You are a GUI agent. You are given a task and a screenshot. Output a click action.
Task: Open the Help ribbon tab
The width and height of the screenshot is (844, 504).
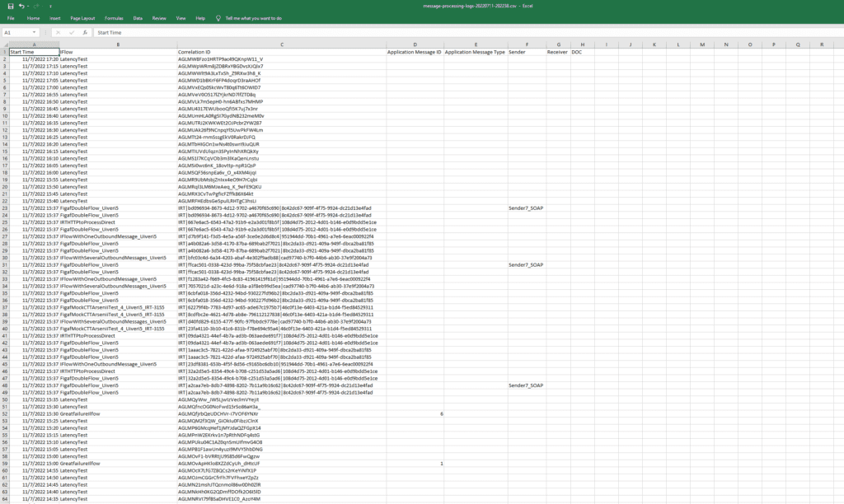[x=200, y=18]
